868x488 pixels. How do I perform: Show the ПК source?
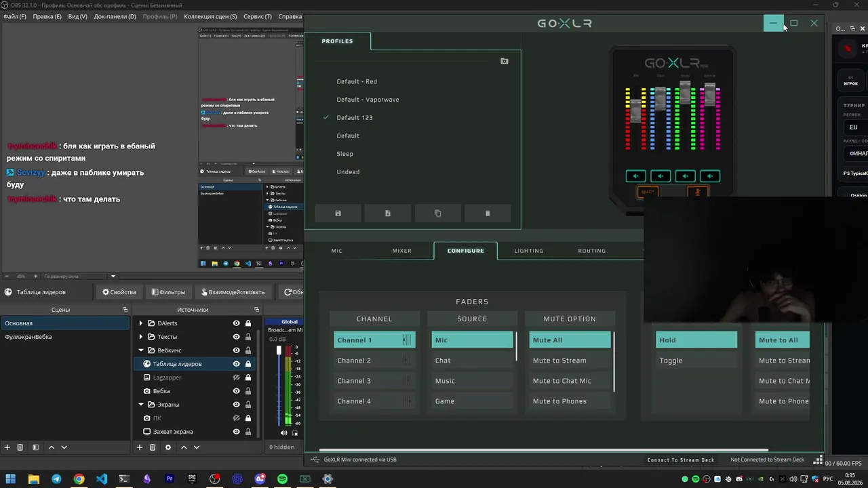pos(236,418)
